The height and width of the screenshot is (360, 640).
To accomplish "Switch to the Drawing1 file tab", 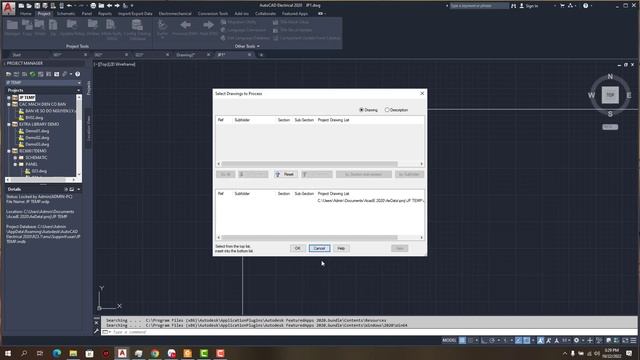I will click(x=186, y=55).
